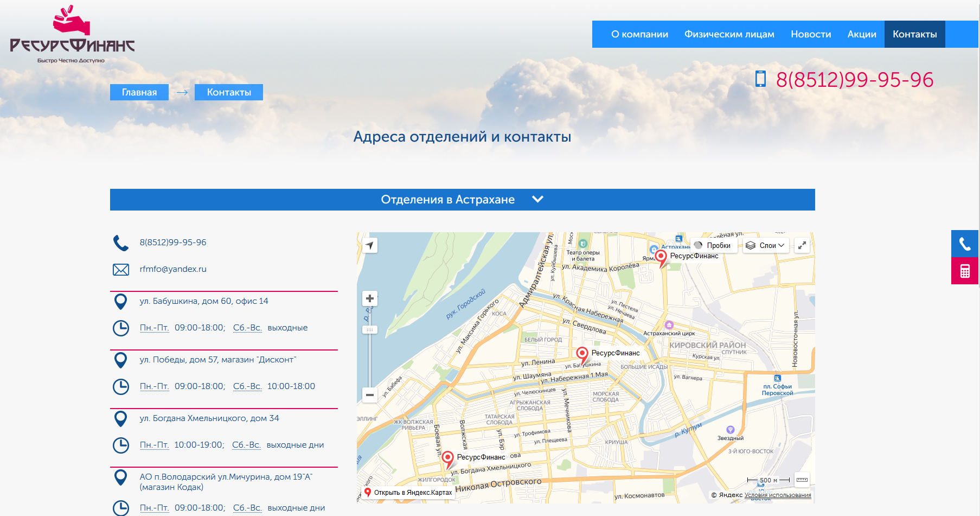Click the pin beside АО п.Володарский address

(121, 477)
